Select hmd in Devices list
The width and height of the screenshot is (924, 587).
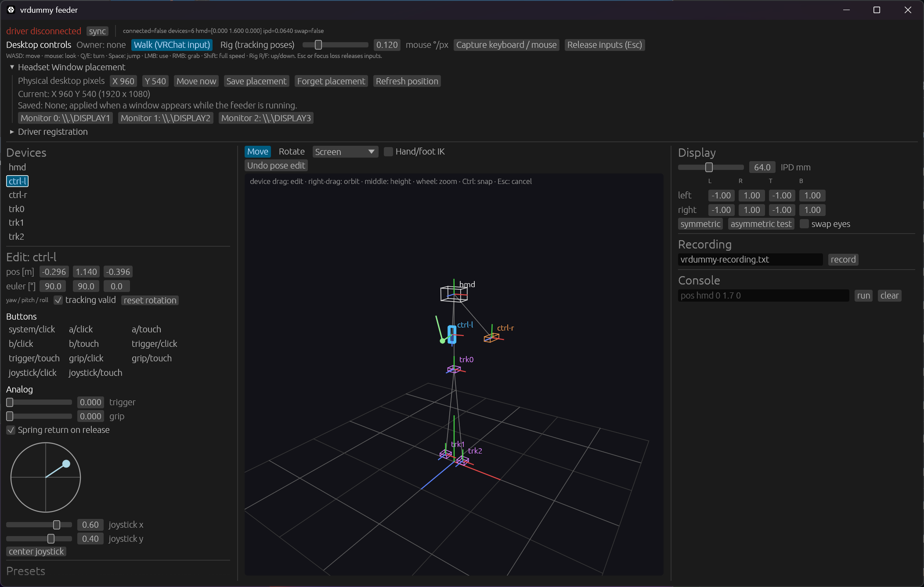17,167
